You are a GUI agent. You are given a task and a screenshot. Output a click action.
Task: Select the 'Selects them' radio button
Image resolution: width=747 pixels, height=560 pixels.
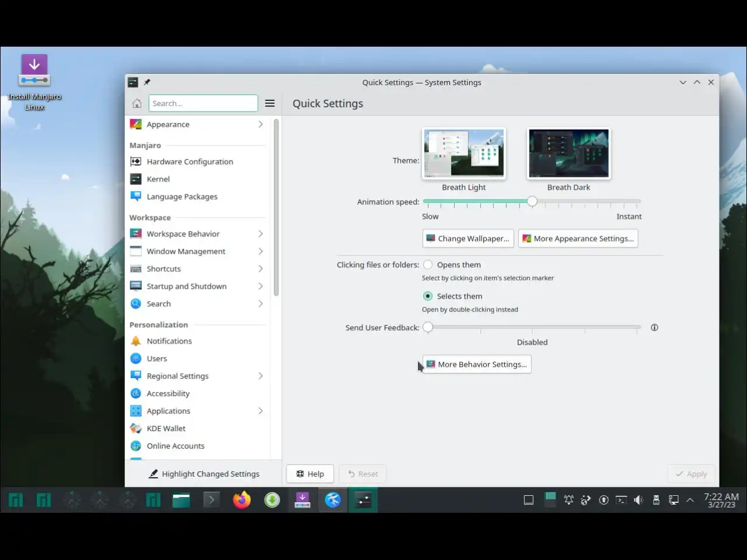[x=428, y=296]
